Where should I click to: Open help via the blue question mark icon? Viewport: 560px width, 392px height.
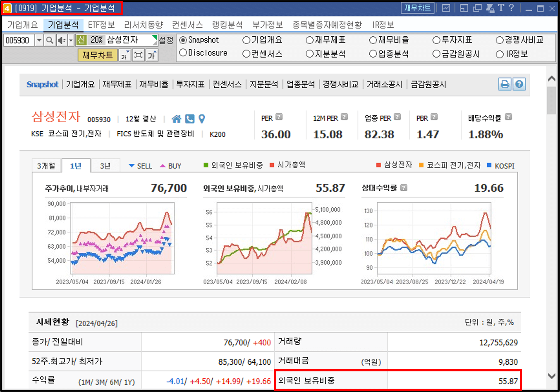pyautogui.click(x=519, y=84)
